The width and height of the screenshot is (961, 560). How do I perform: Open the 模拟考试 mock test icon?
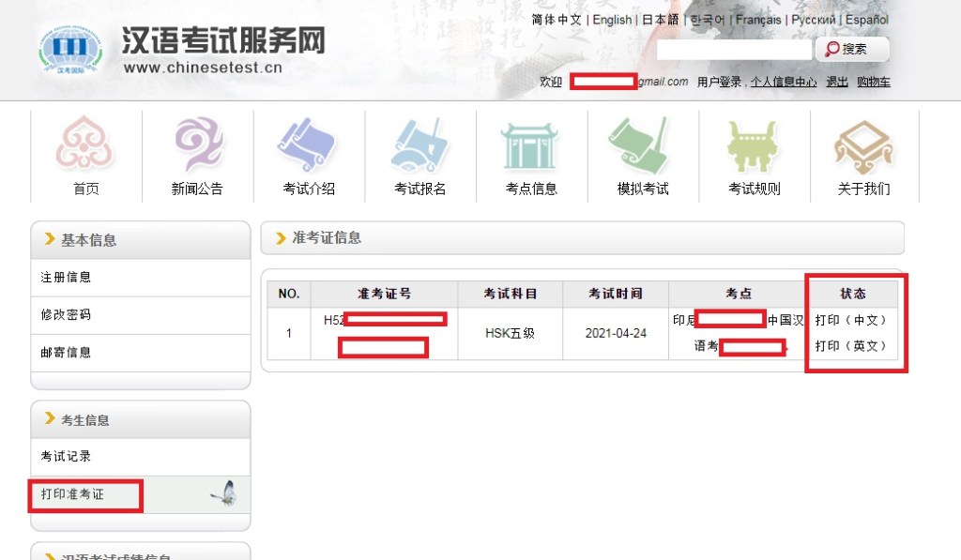[642, 145]
